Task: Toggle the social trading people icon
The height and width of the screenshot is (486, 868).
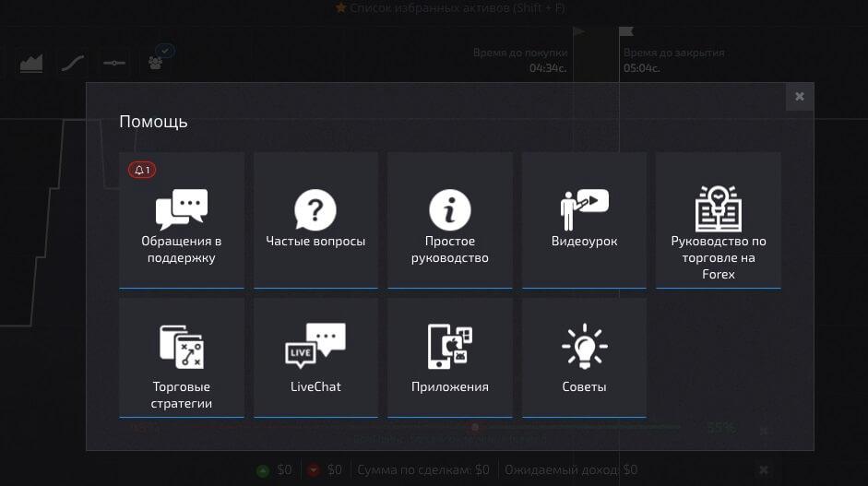Action: pos(155,63)
